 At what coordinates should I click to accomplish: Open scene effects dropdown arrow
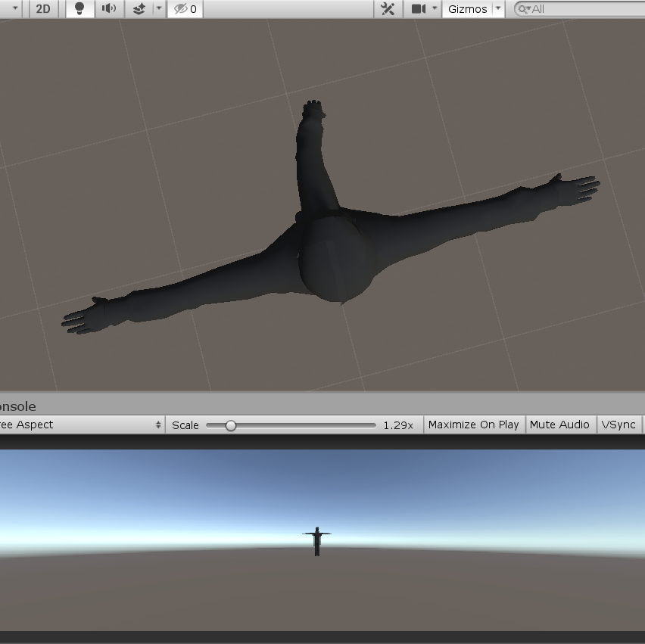(158, 9)
